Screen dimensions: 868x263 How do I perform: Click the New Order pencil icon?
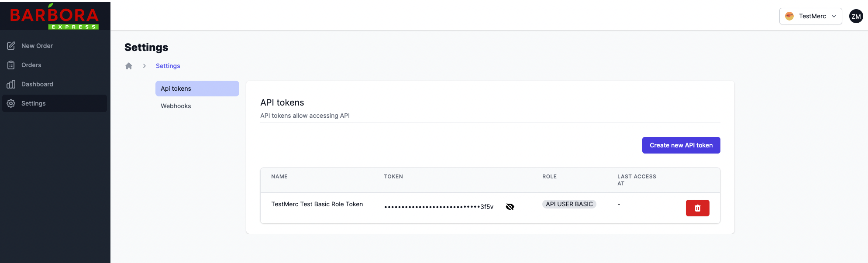tap(11, 46)
